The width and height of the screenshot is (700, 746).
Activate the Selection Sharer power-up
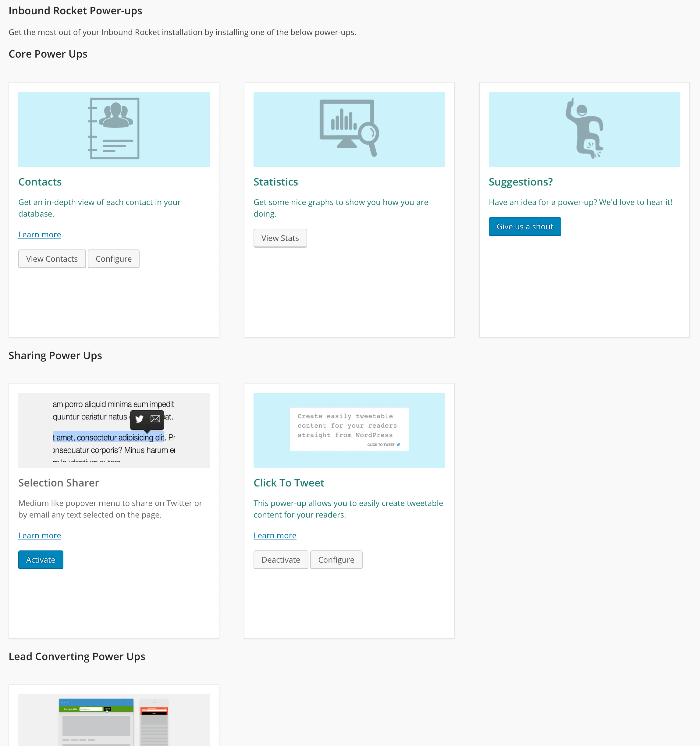tap(40, 559)
